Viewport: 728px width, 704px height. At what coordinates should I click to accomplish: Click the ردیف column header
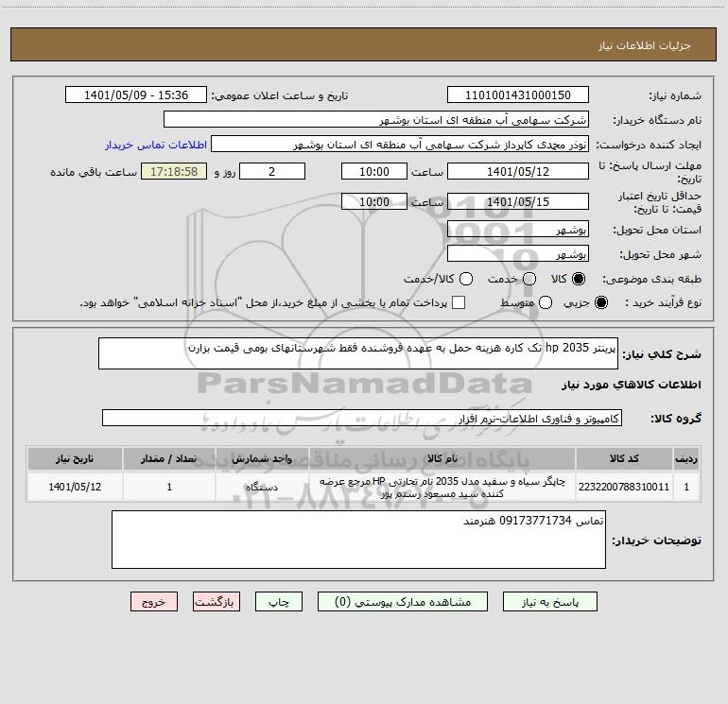tap(686, 458)
